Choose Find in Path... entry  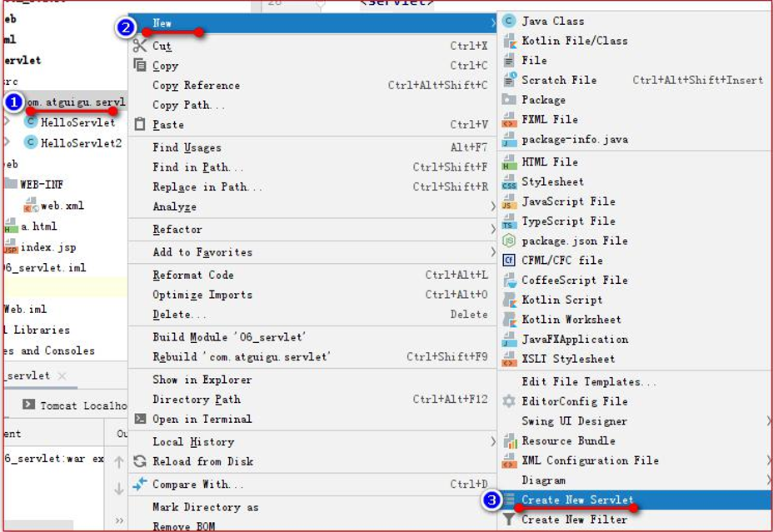click(312, 167)
